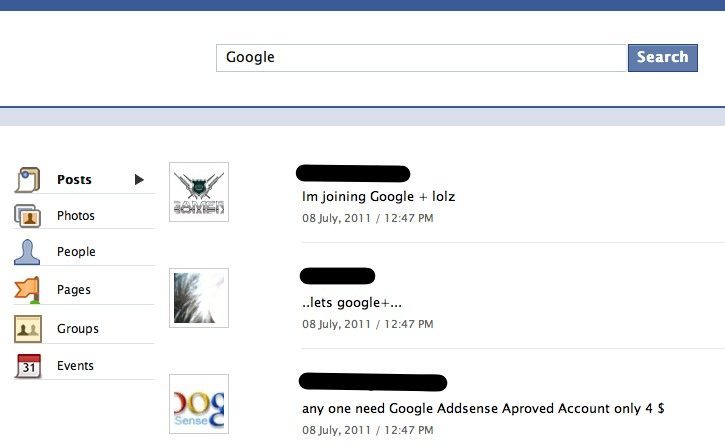Open the Google Sense logo thumbnail
Viewport: 725px width, 448px height.
coord(199,404)
